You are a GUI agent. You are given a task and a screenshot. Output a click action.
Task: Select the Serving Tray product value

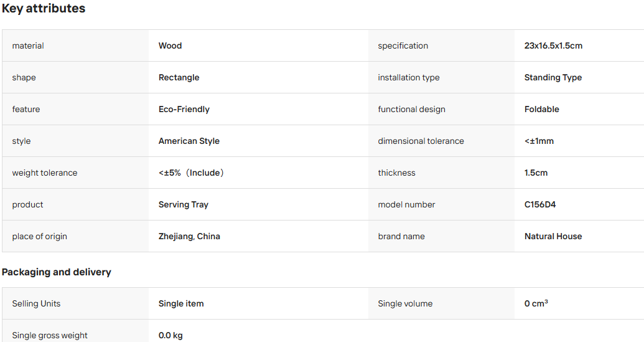(183, 205)
